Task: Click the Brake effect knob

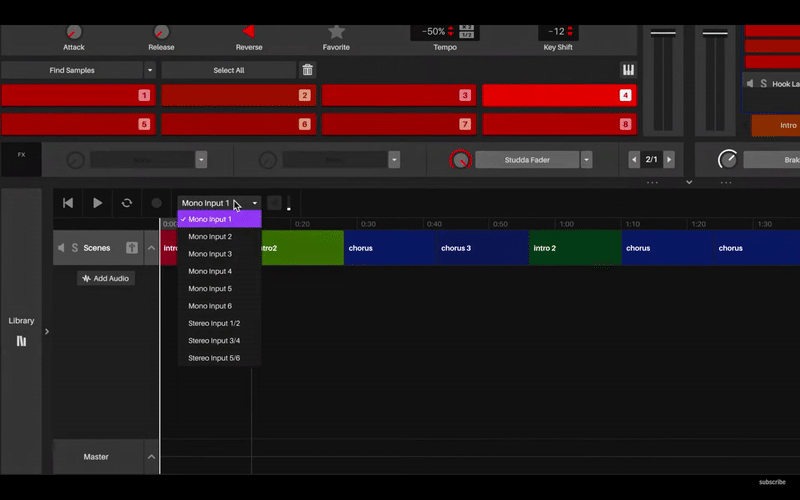Action: (x=728, y=160)
